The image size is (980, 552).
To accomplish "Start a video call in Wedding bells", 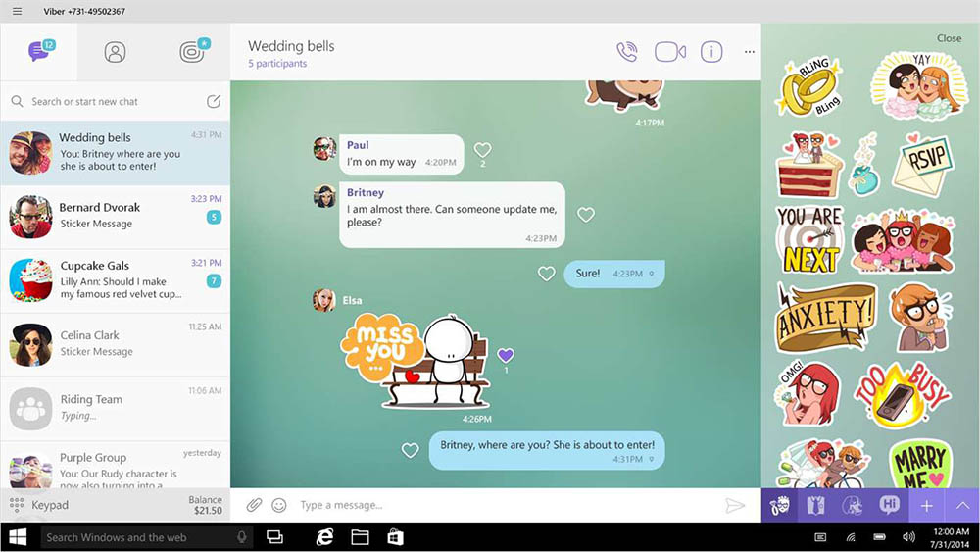I will tap(670, 52).
